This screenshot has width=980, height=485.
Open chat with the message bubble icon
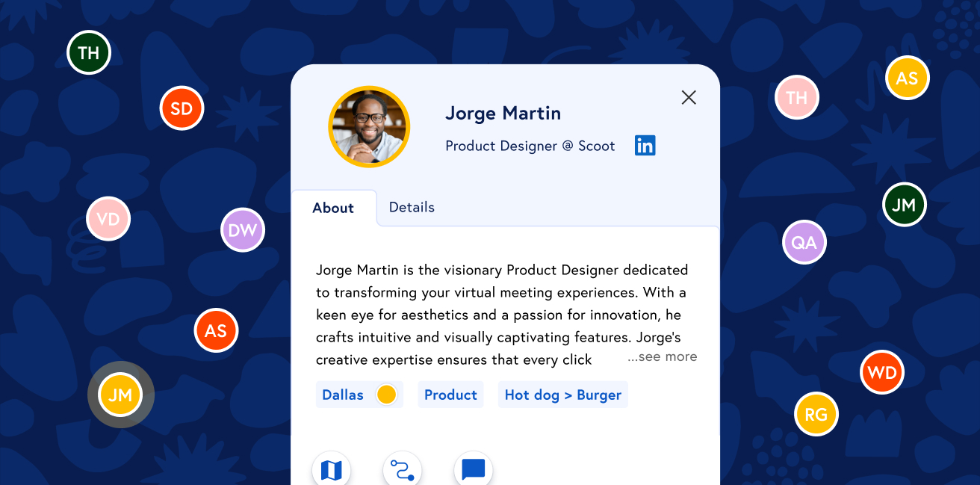474,470
